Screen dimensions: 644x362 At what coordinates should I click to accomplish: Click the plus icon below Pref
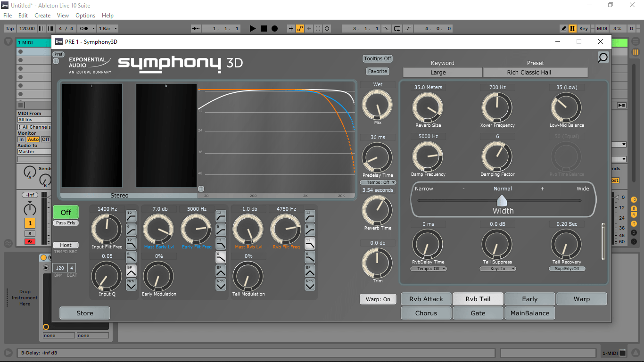pos(56,61)
